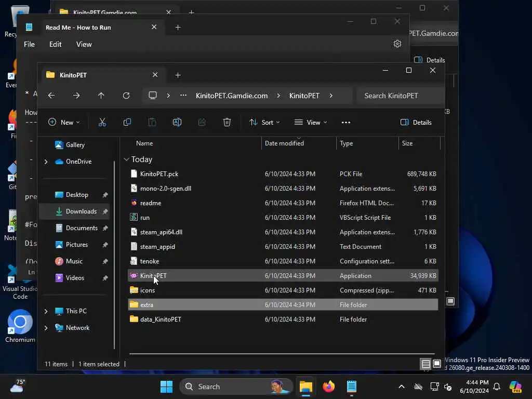The height and width of the screenshot is (399, 532).
Task: Open Notepad Edit menu
Action: (x=55, y=45)
